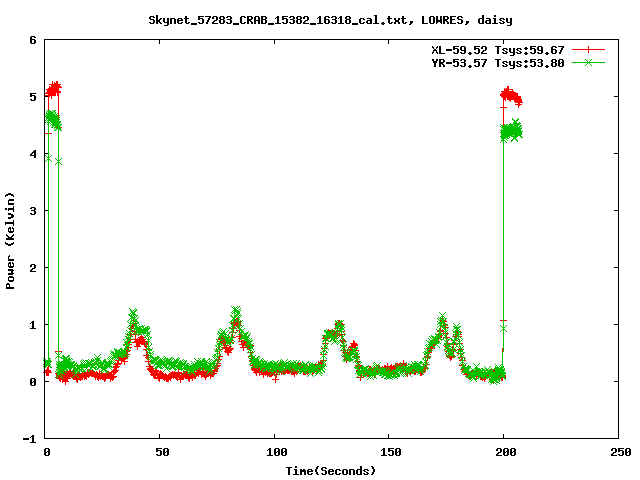Viewport: 640px width, 480px height.
Task: Click the red data cluster near 5 K at the start
Action: point(54,91)
